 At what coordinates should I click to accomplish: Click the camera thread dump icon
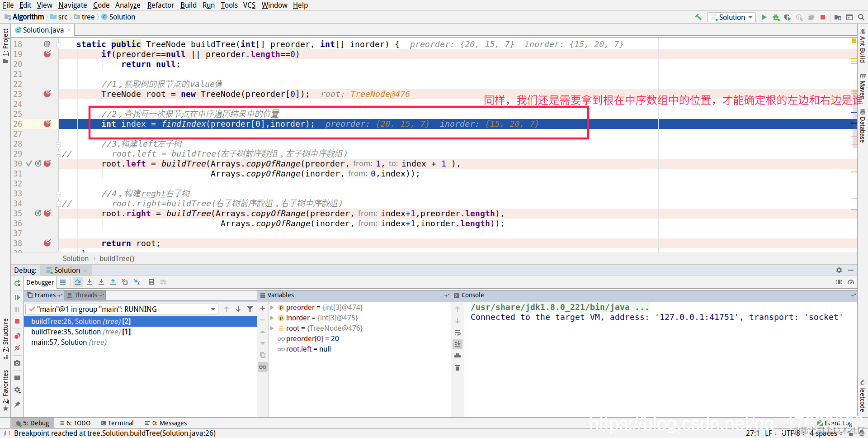(x=17, y=363)
